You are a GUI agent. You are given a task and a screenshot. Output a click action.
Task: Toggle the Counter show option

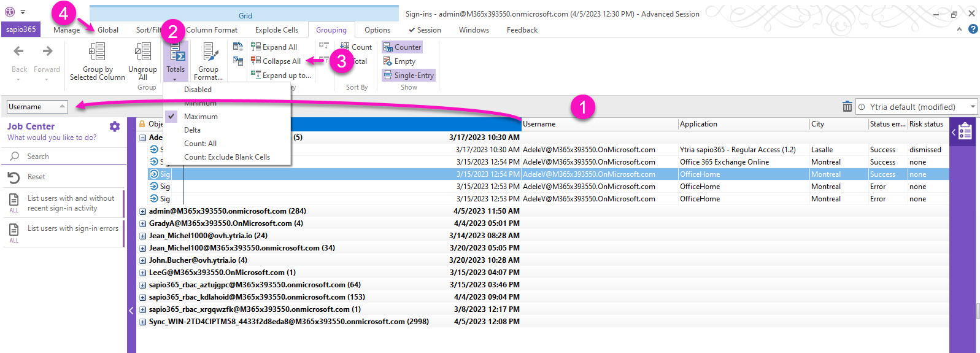402,47
